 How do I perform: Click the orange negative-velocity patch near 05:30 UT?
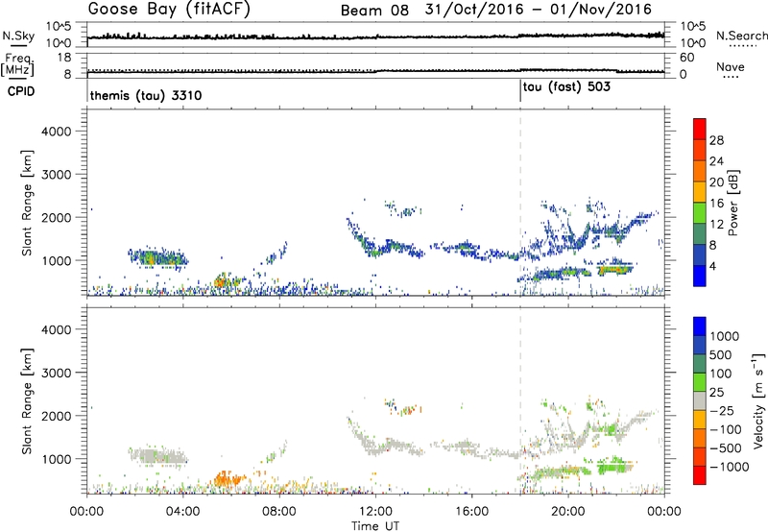pyautogui.click(x=227, y=478)
